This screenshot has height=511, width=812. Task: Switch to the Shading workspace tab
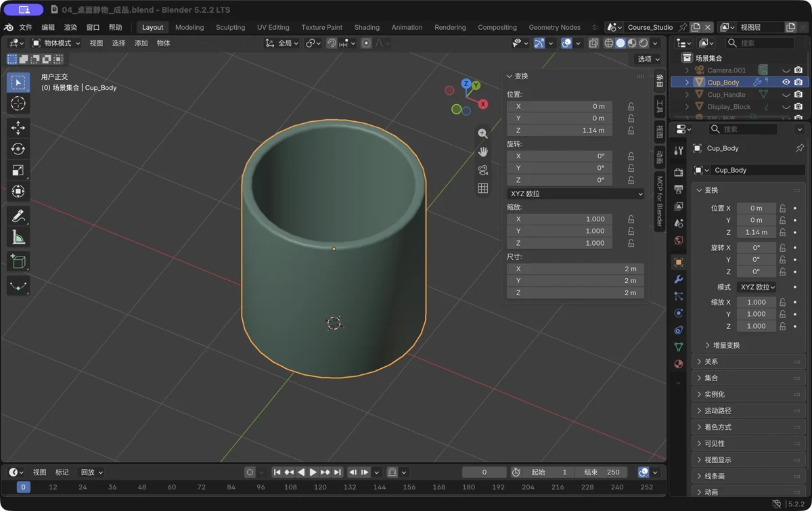(367, 27)
